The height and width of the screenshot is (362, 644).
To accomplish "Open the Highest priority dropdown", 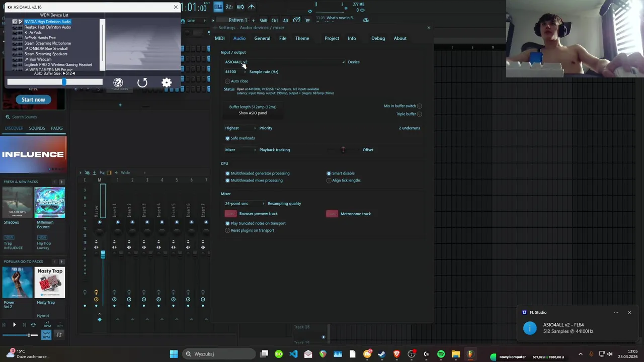I will 240,128.
